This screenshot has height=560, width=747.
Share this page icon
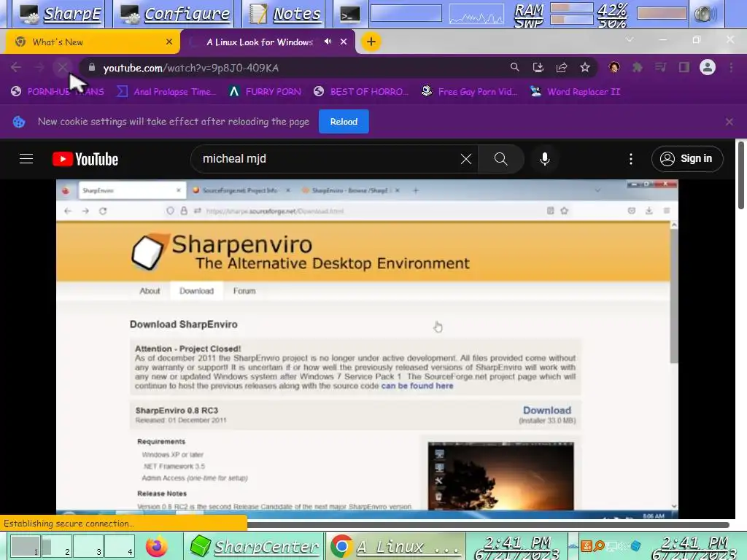(562, 68)
